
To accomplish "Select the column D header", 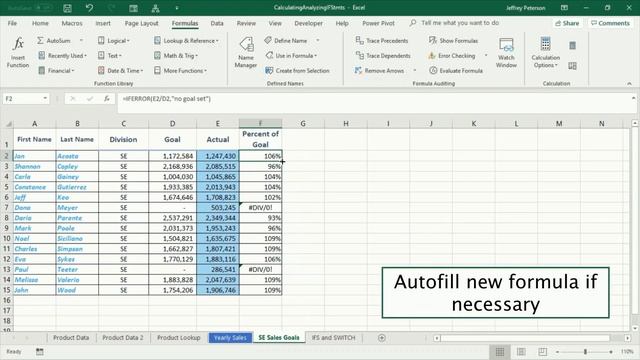I will click(x=172, y=123).
